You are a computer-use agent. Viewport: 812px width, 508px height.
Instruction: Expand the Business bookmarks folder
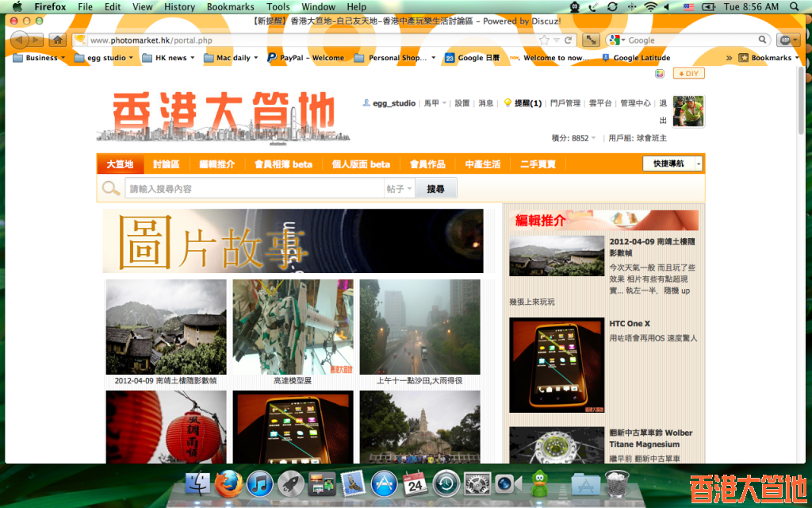tap(40, 57)
